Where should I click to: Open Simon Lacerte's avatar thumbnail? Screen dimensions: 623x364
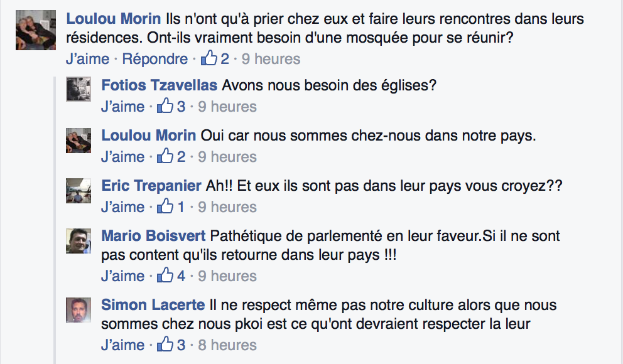coord(79,310)
